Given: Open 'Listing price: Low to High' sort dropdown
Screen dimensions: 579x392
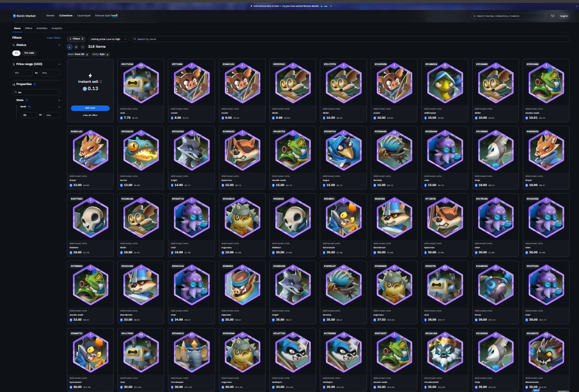Looking at the screenshot, I should (x=109, y=39).
